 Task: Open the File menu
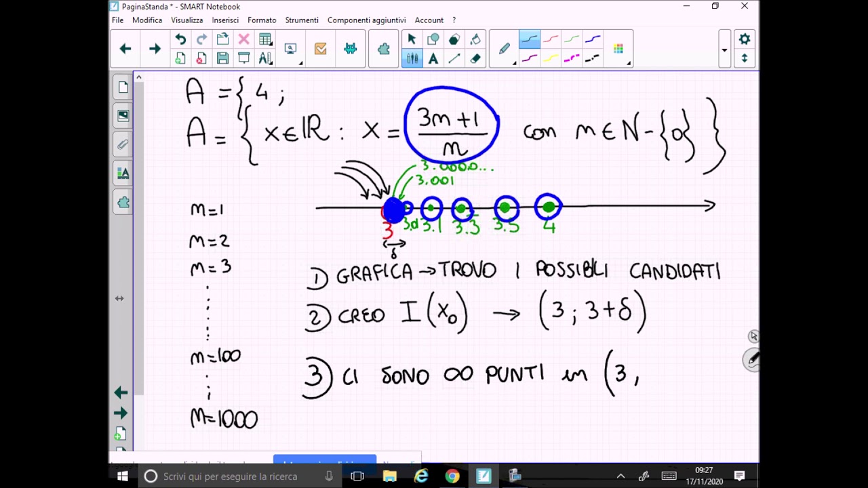coord(117,20)
